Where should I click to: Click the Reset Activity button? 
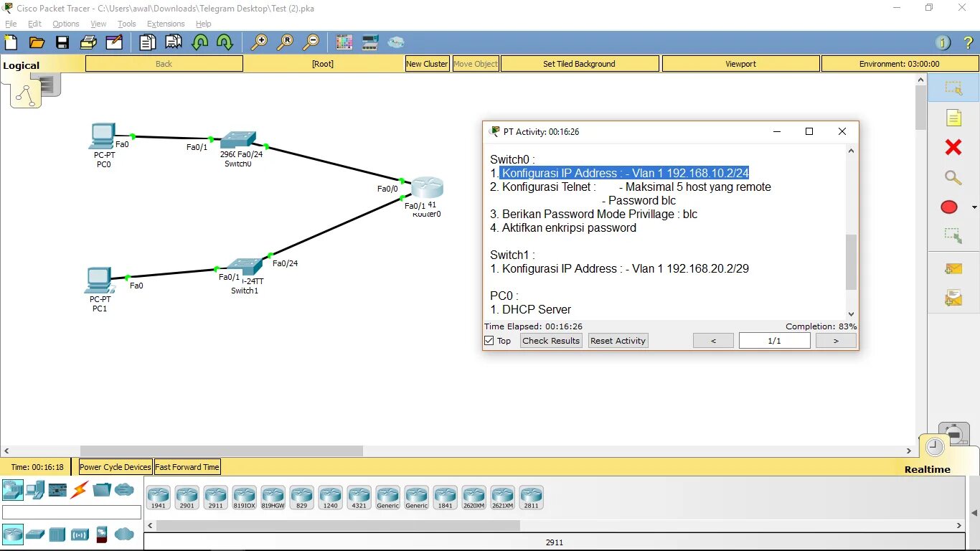pos(618,341)
